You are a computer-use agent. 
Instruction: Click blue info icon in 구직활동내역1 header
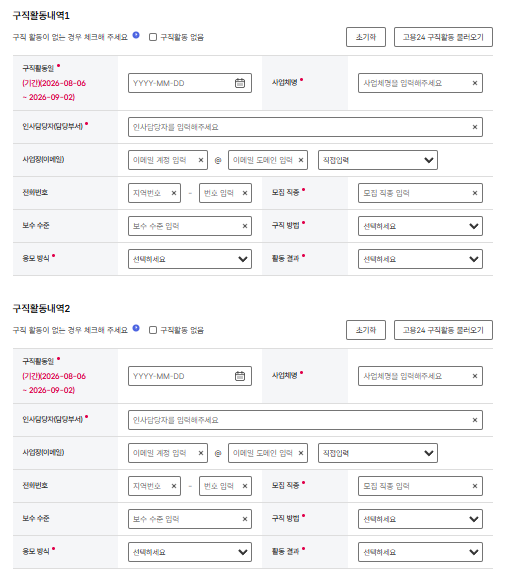[136, 35]
